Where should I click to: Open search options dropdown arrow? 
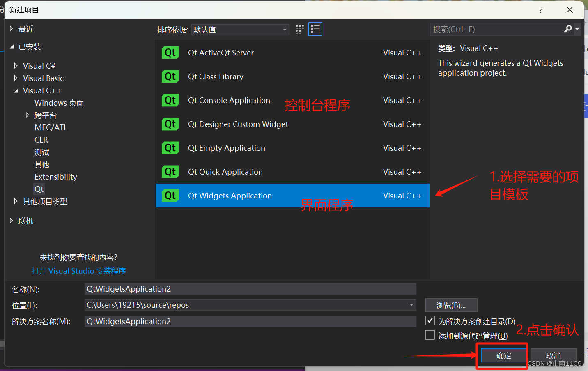coord(577,29)
